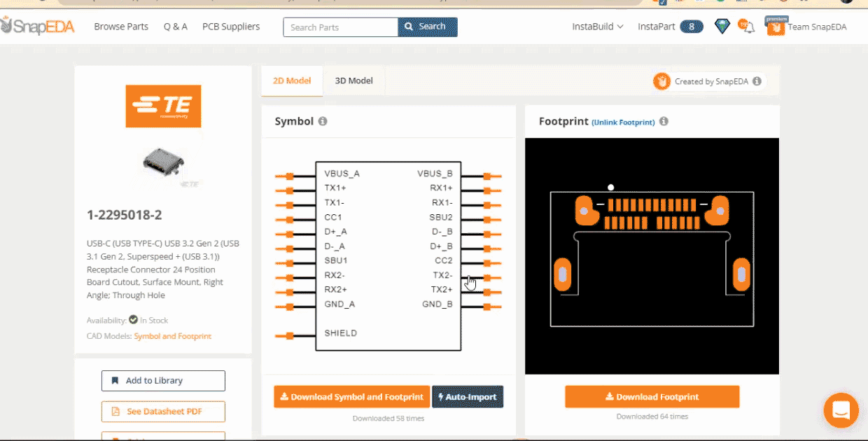The image size is (868, 441).
Task: Click the VBUS_B pin label
Action: tap(435, 174)
